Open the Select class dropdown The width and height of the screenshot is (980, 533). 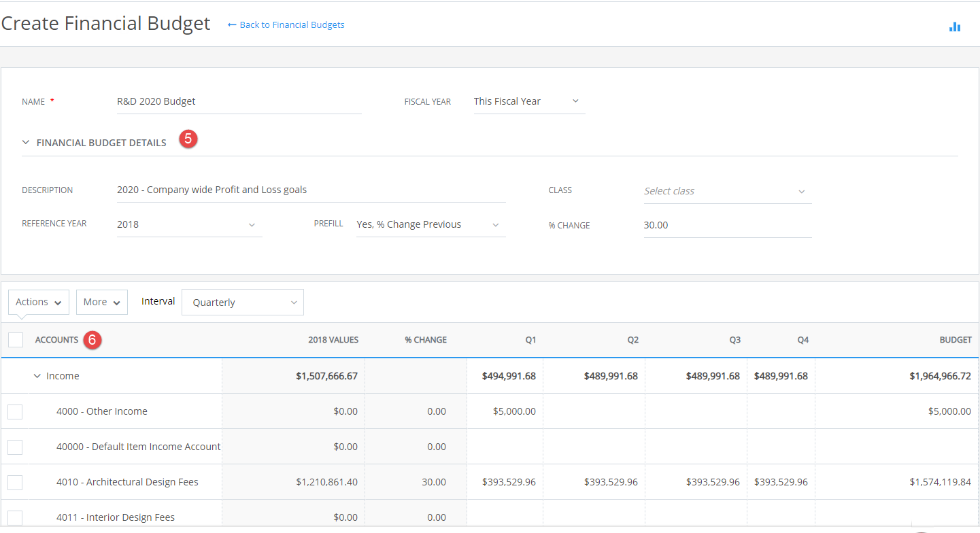click(727, 191)
